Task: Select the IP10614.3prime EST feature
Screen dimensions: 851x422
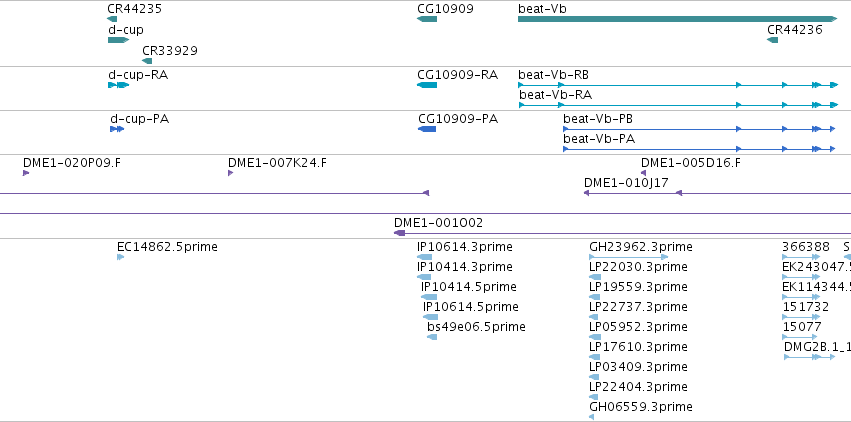Action: pos(424,257)
